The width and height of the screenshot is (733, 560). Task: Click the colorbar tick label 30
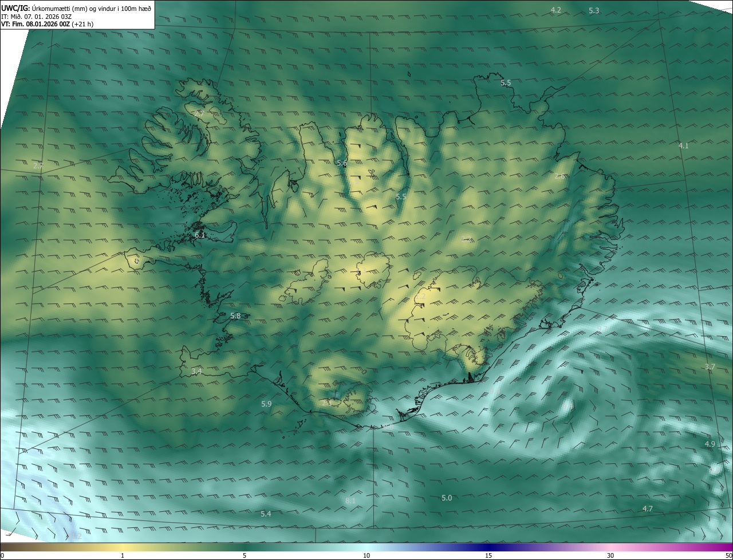(610, 555)
